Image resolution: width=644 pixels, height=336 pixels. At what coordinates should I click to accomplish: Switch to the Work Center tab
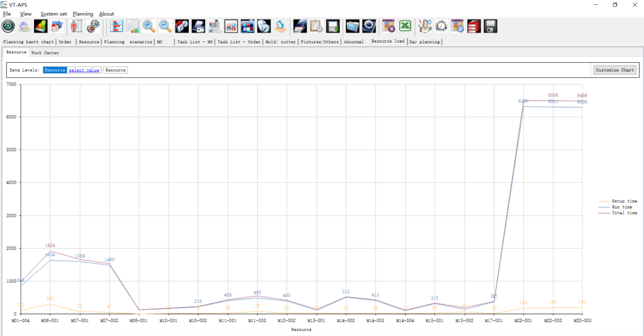(x=45, y=53)
